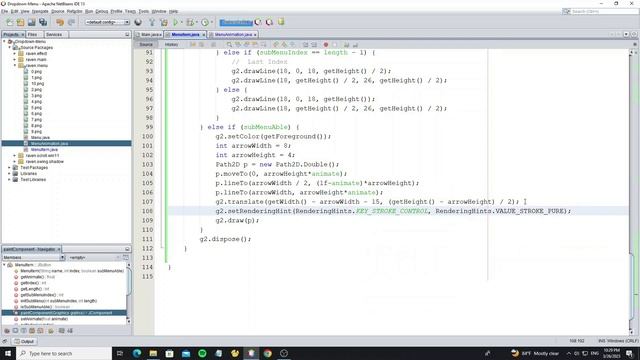Click the globe browser icon in toolbar

pos(138,22)
